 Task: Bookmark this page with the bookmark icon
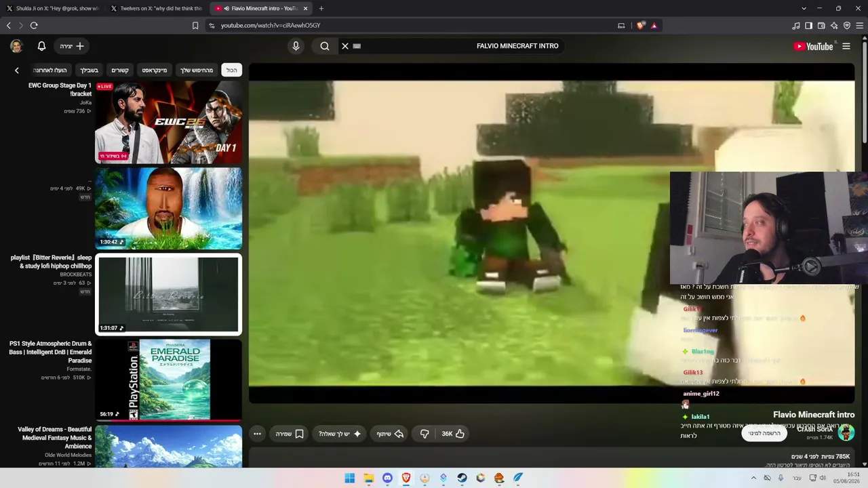[x=195, y=26]
